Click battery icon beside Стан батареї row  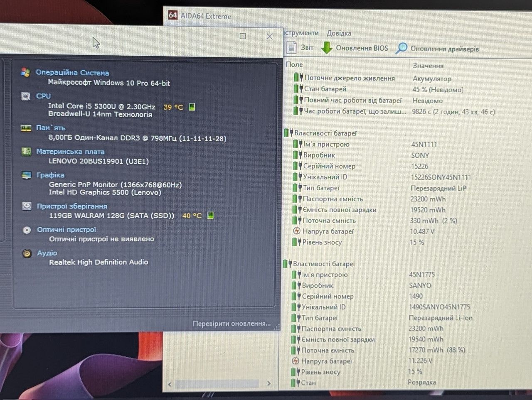click(x=298, y=88)
